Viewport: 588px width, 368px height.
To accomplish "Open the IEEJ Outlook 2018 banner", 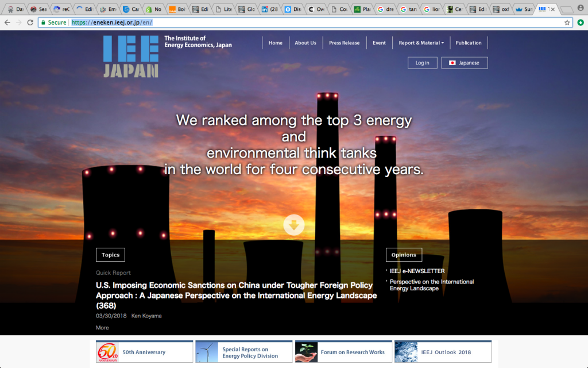I will click(442, 352).
